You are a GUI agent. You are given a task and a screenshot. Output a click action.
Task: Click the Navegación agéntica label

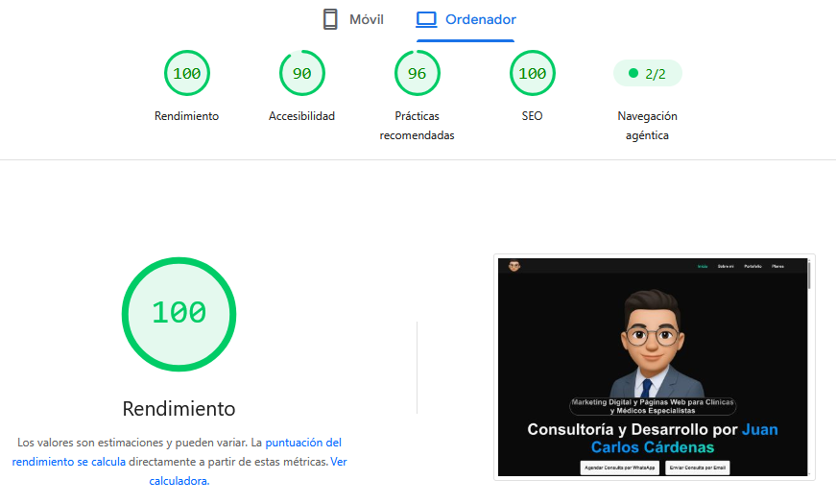pos(647,126)
